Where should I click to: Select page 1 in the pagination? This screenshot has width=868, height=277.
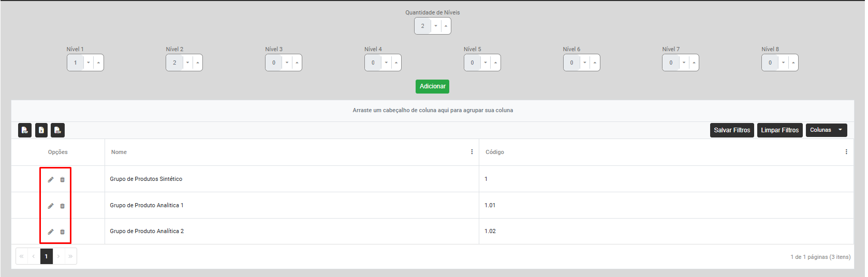point(46,256)
